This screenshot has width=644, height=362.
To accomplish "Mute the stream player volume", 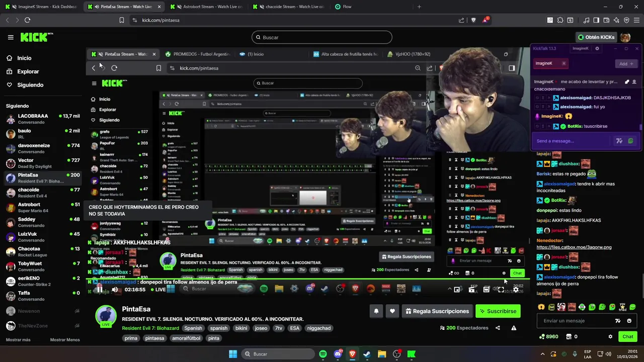I will (115, 290).
